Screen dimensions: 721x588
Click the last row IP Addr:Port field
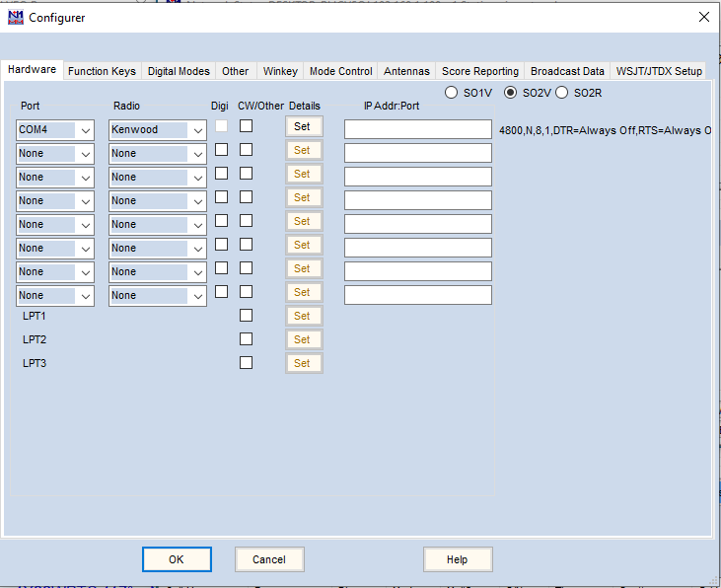pos(418,295)
